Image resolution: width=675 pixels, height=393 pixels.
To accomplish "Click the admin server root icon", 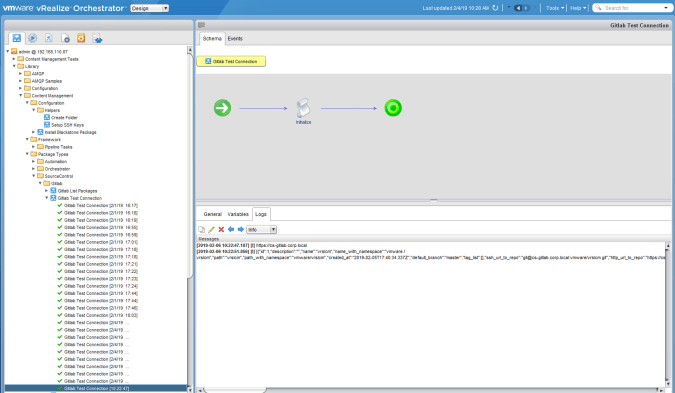I will [14, 51].
